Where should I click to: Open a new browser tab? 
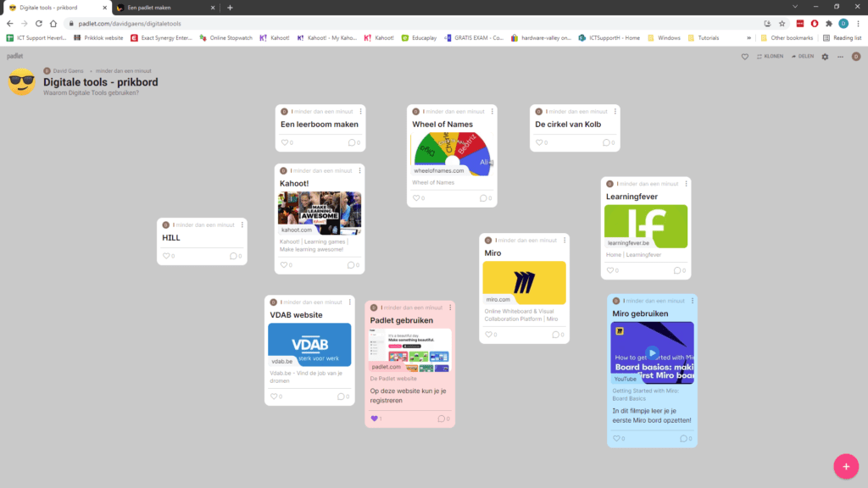[230, 8]
